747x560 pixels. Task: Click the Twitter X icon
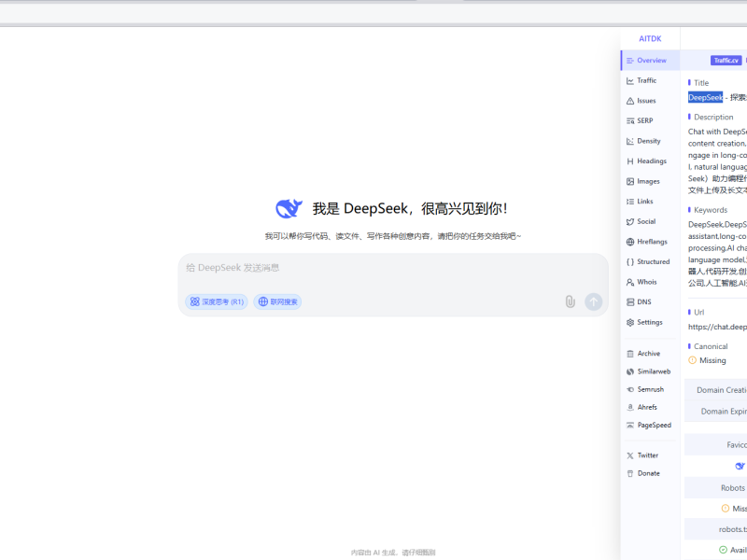click(x=630, y=455)
